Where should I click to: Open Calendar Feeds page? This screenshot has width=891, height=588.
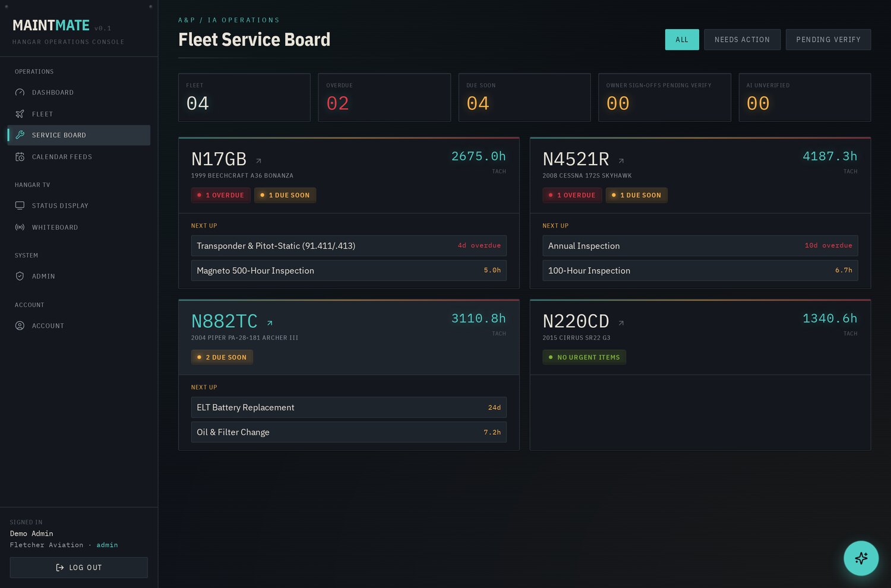78,157
